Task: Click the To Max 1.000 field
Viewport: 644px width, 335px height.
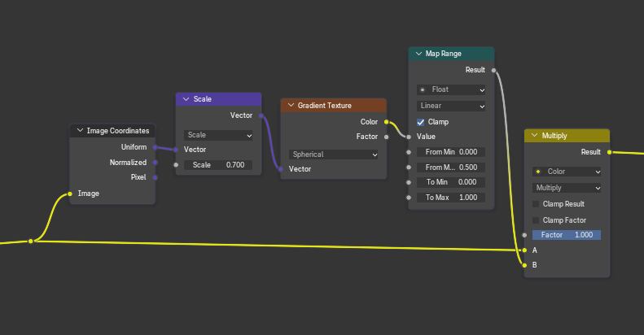Action: pos(451,198)
